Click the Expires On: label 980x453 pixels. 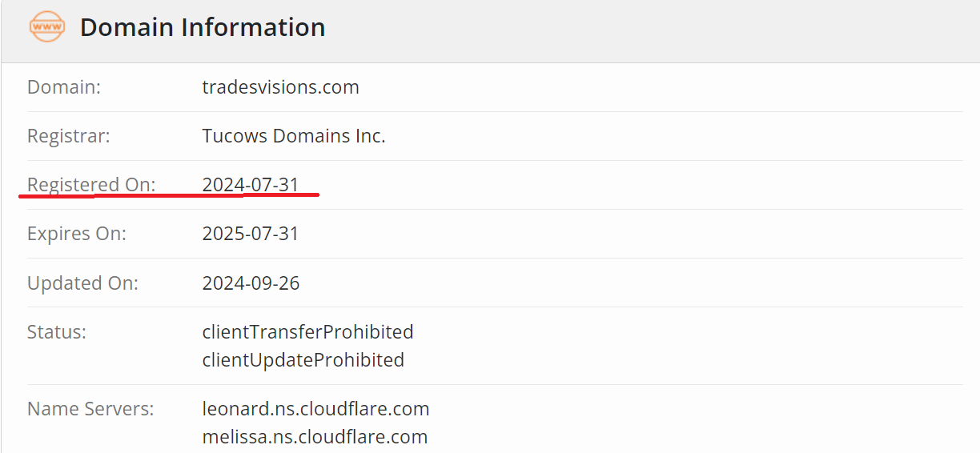tap(77, 234)
